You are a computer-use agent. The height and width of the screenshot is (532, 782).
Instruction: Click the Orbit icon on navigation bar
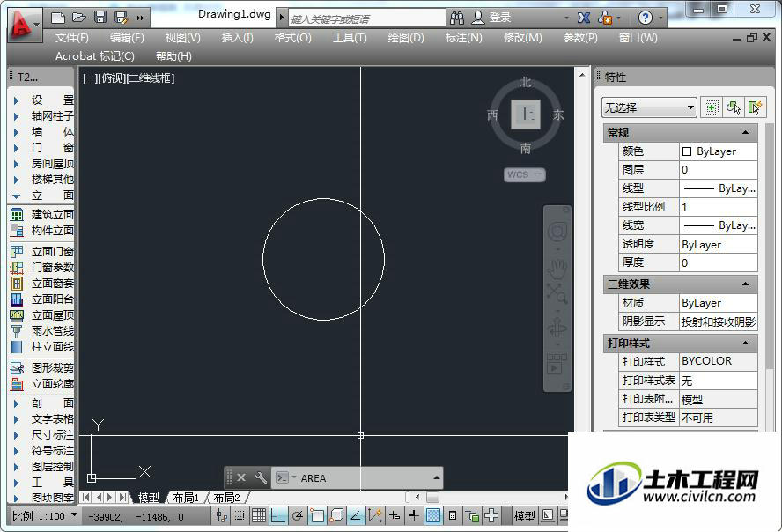pos(557,328)
